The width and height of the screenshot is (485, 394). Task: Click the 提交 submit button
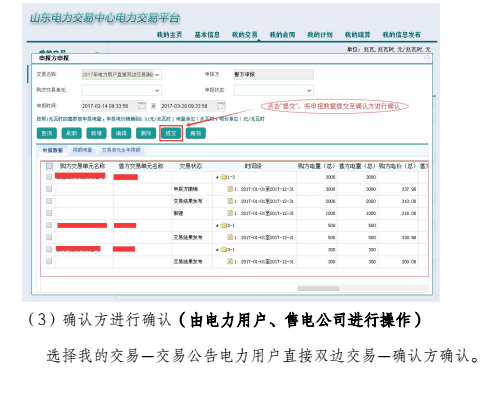point(171,133)
